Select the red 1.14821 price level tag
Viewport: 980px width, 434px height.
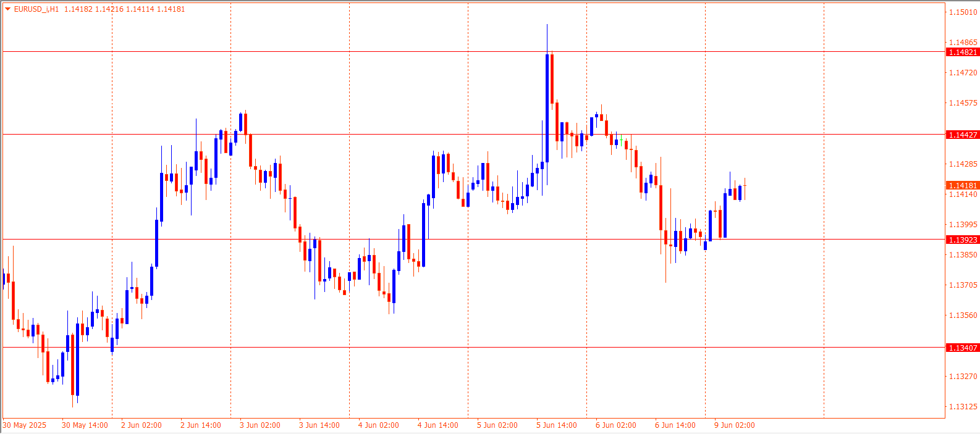pyautogui.click(x=963, y=52)
